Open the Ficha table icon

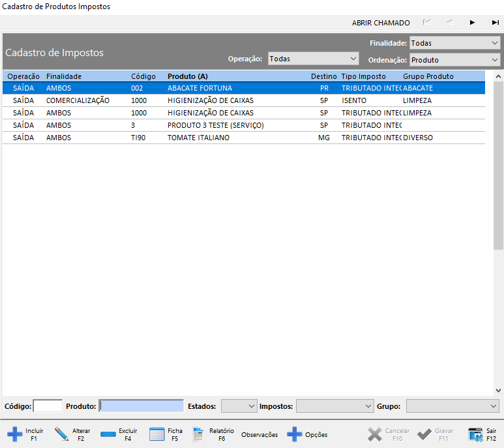(156, 434)
